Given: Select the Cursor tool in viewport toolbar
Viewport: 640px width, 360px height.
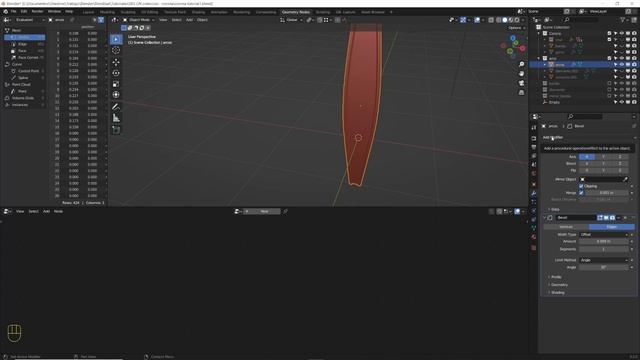Looking at the screenshot, I should click(x=116, y=50).
